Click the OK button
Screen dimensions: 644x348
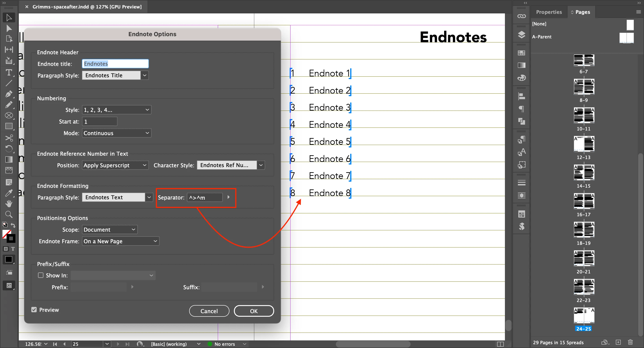(254, 311)
